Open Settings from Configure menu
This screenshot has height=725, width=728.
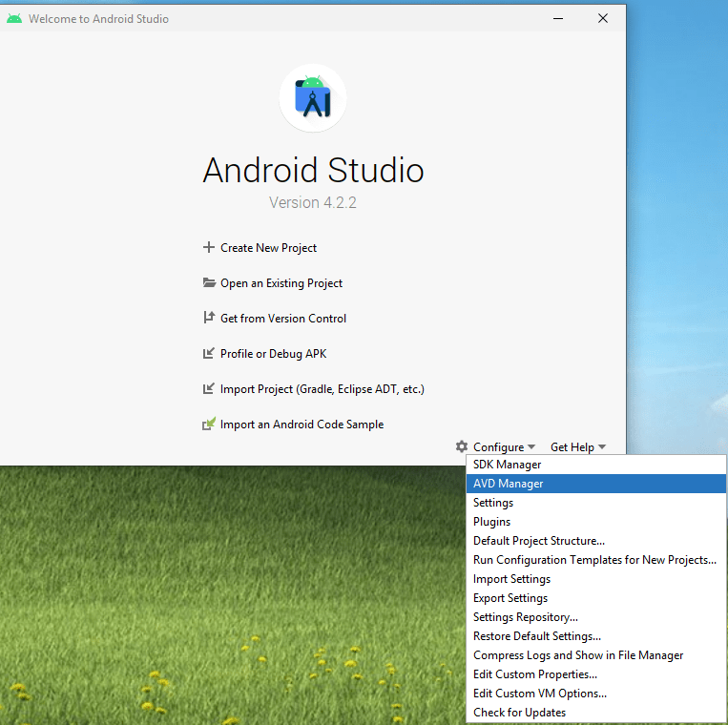pos(596,503)
